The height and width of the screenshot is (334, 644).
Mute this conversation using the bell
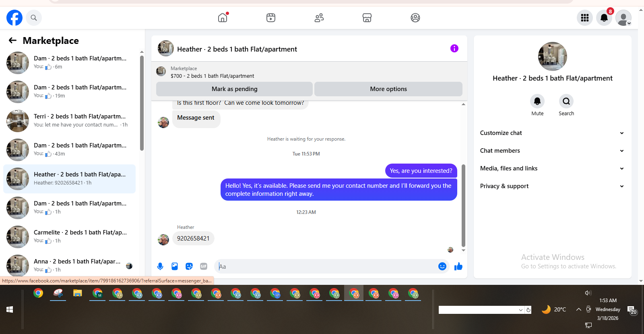click(537, 101)
